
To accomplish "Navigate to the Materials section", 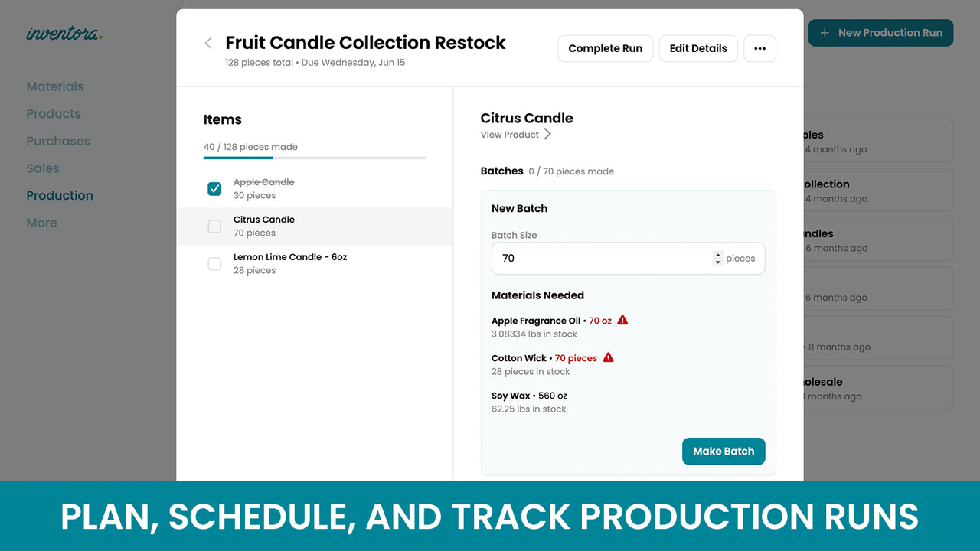I will pos(54,86).
